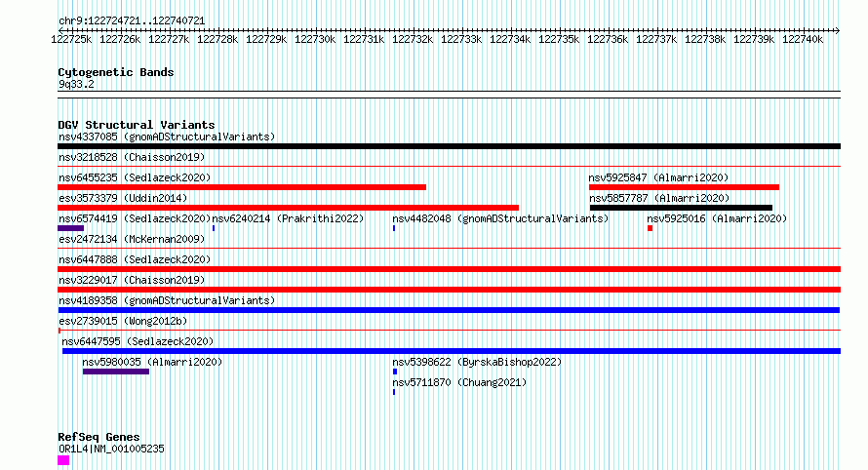Select the blue bar under nsv4189358
The height and width of the screenshot is (470, 868).
(449, 310)
